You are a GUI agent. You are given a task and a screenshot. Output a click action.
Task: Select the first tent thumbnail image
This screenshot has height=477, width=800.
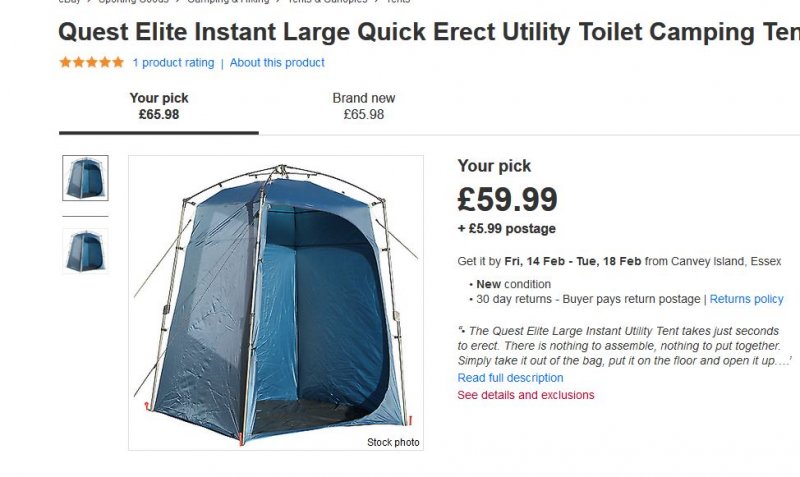tap(85, 178)
